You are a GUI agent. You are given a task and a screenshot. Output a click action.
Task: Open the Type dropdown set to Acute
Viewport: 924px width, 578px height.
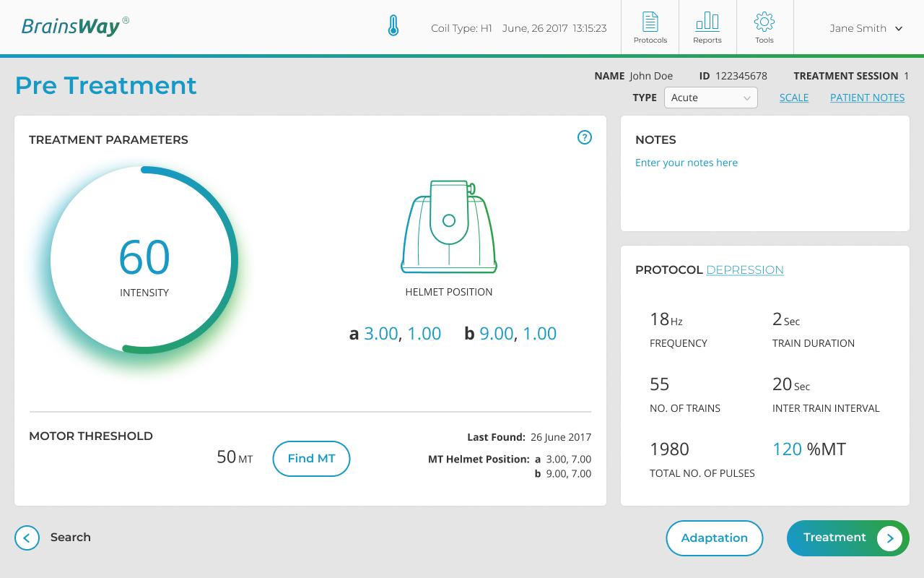click(710, 98)
